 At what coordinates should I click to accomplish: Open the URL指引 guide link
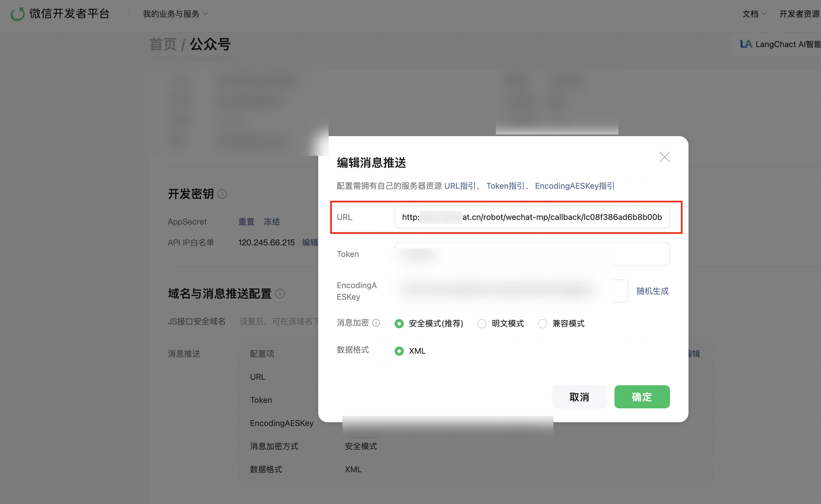coord(459,186)
